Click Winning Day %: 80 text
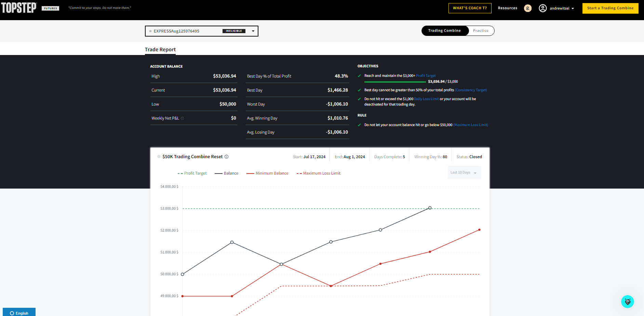Image resolution: width=644 pixels, height=316 pixels. tap(431, 157)
